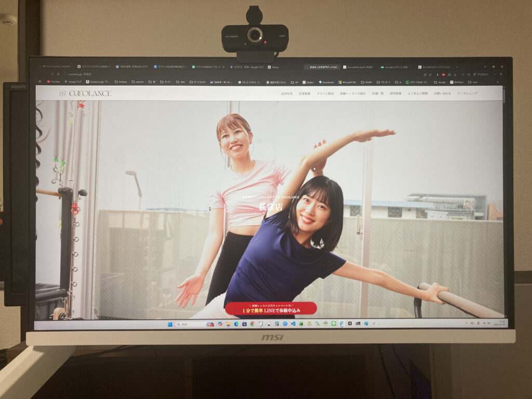Launch Visual Studio Code from the taskbar

[293, 324]
